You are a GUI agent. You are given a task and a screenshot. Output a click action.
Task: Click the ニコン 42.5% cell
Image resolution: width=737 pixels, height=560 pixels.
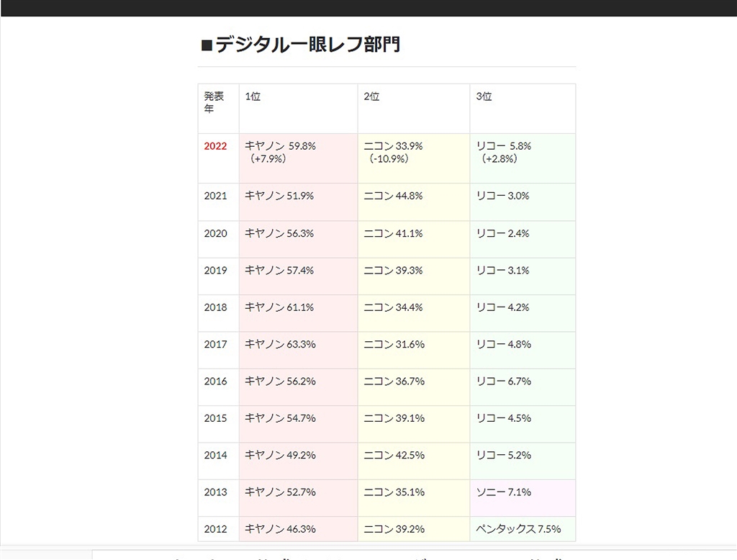click(x=394, y=456)
